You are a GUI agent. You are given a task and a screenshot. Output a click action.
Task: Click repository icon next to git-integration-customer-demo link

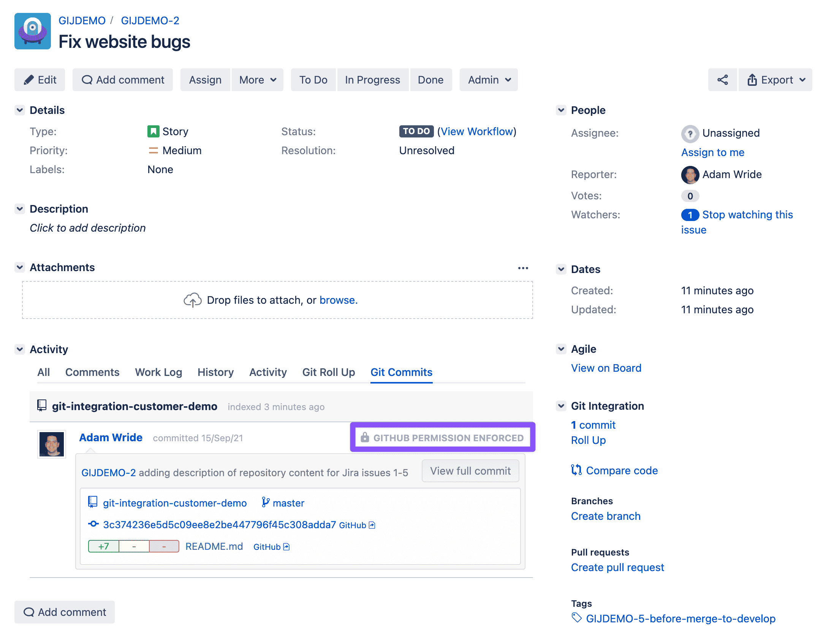(x=93, y=502)
